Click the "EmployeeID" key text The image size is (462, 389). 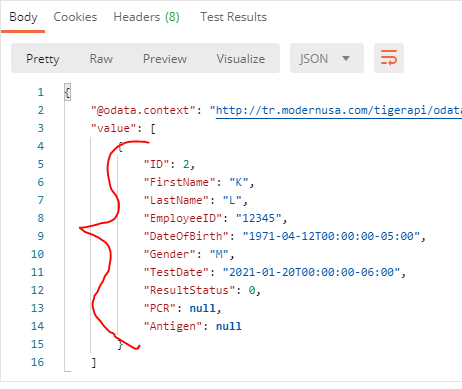click(x=183, y=218)
